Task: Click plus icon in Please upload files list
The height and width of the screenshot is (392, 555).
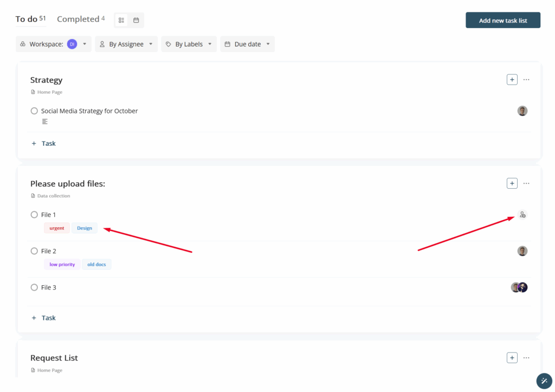Action: [512, 183]
